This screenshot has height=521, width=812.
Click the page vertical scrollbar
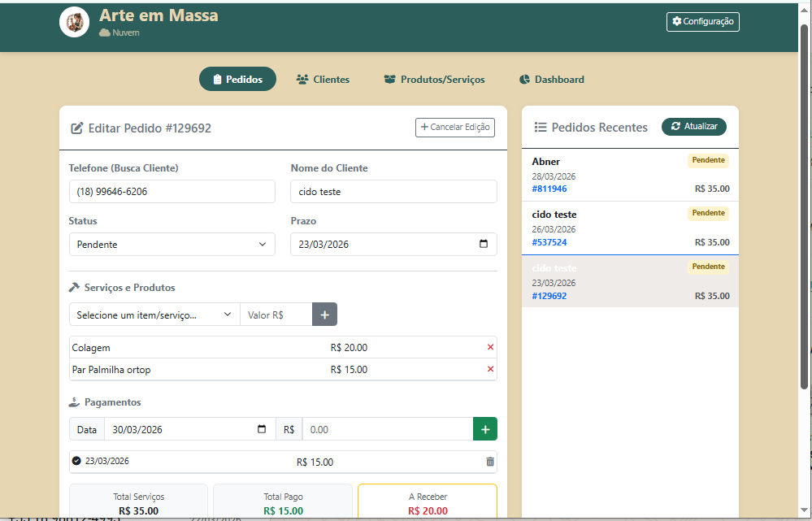click(805, 244)
